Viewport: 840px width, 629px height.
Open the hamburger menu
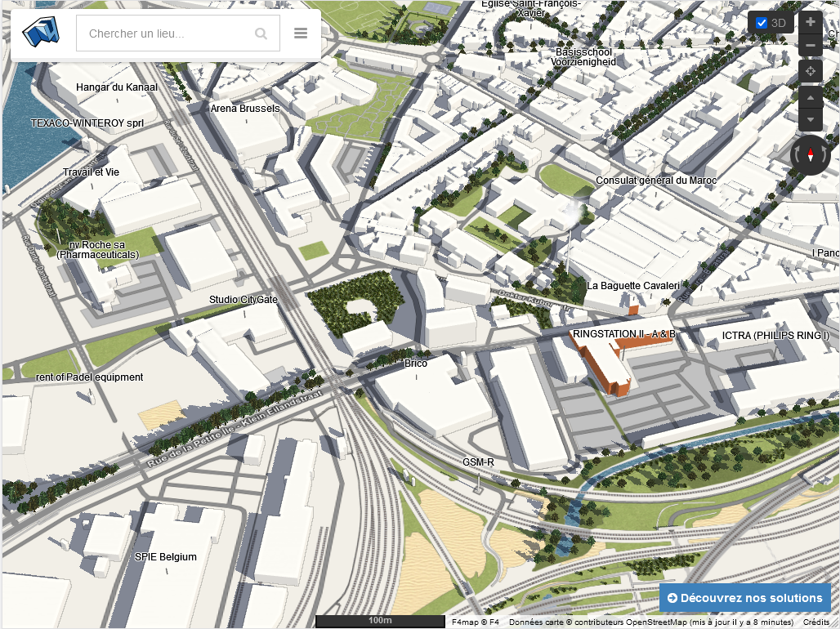click(x=301, y=33)
